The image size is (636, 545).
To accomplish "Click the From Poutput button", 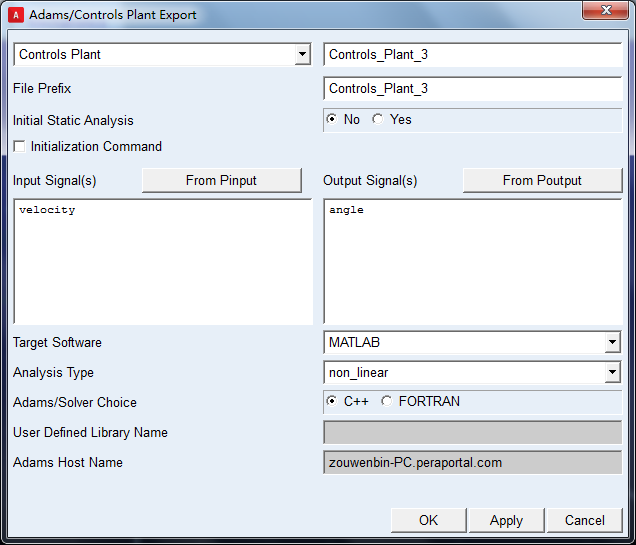I will point(542,181).
